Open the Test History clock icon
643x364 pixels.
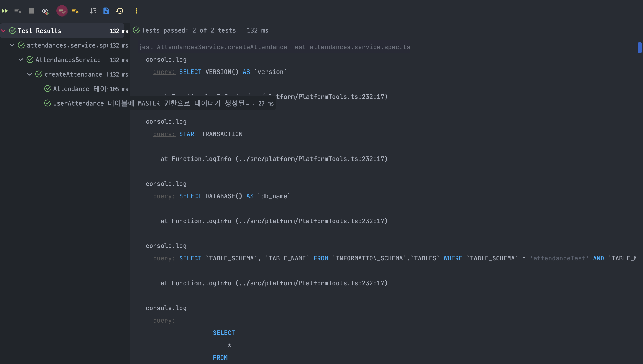120,11
